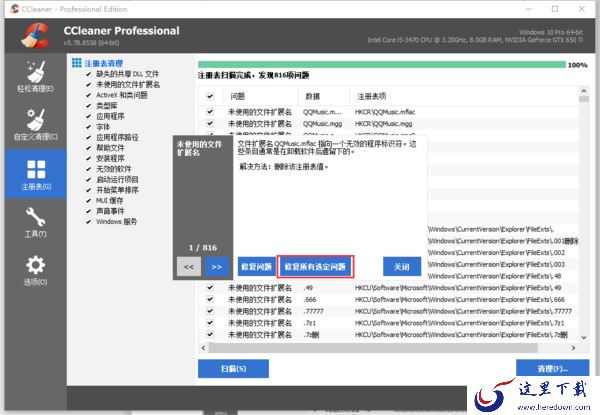
Task: Go to previous issue with << button
Action: coord(189,267)
